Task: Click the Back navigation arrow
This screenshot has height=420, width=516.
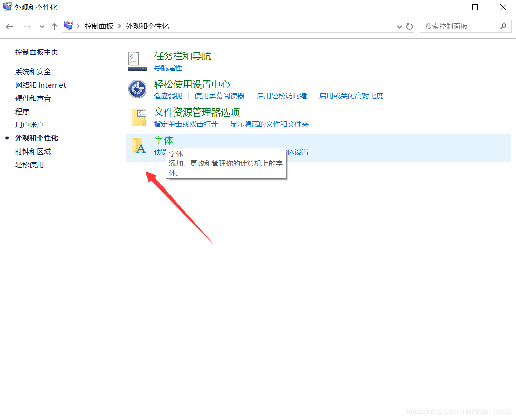Action: click(x=9, y=27)
